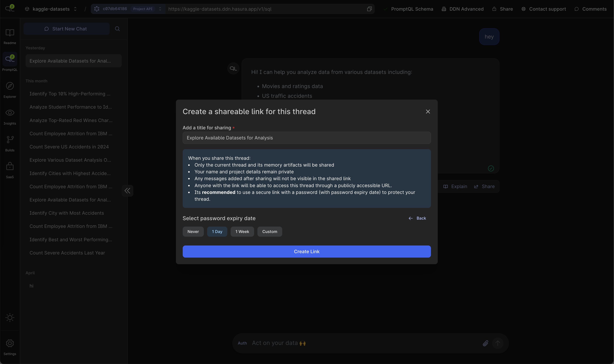Close the shareable link dialog
The width and height of the screenshot is (614, 364).
(x=428, y=112)
